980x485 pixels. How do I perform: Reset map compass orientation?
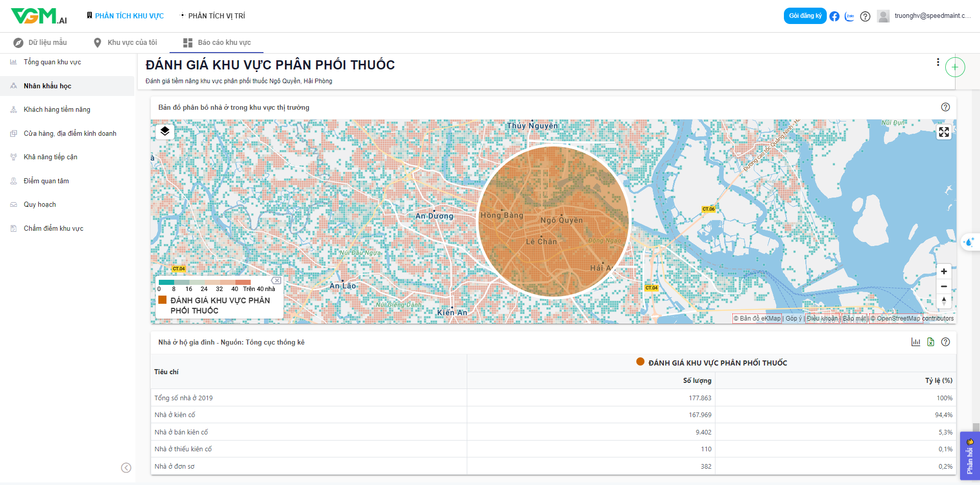944,301
